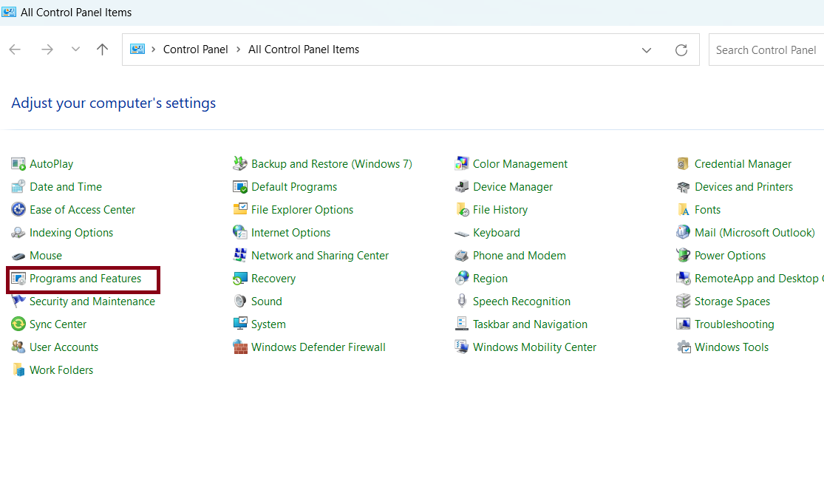Click the Search Control Panel field
Screen dimensions: 824x504
pos(766,50)
